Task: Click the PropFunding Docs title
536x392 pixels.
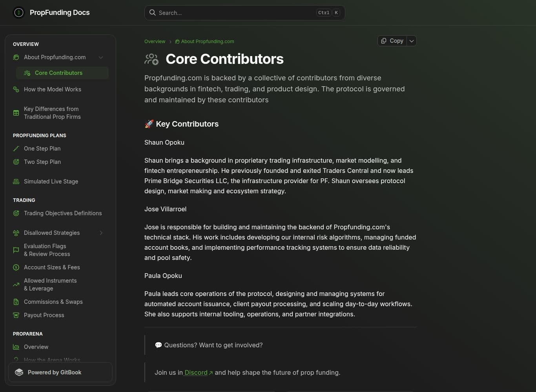Action: pyautogui.click(x=60, y=13)
